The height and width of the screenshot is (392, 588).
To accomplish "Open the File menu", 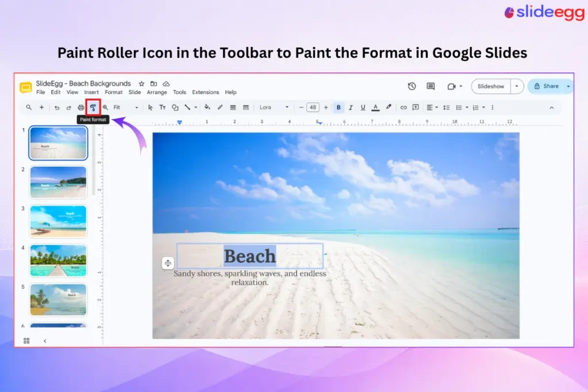I will [41, 92].
